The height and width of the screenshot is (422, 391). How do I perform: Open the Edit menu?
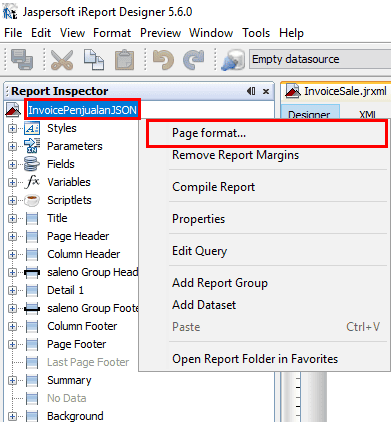click(41, 33)
